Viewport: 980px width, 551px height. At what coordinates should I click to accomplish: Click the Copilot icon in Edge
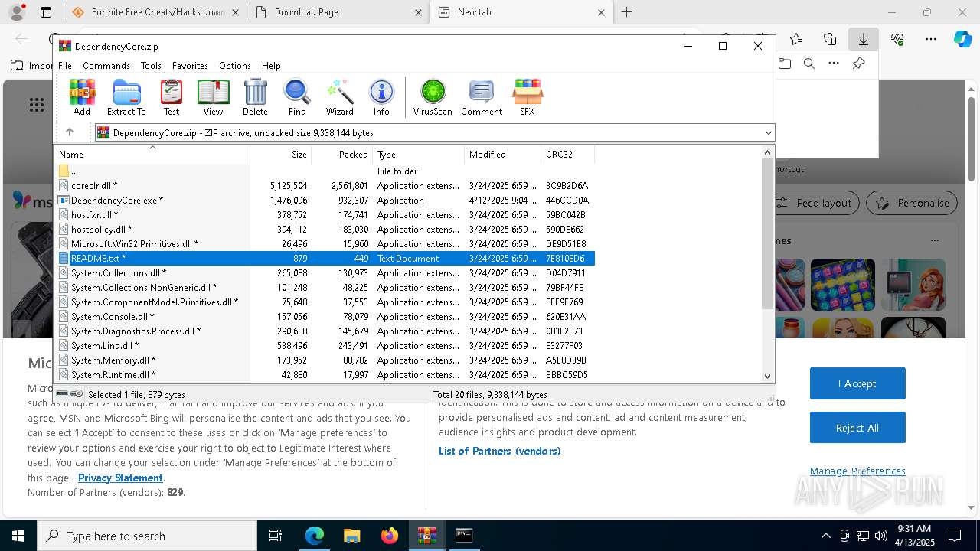[962, 39]
